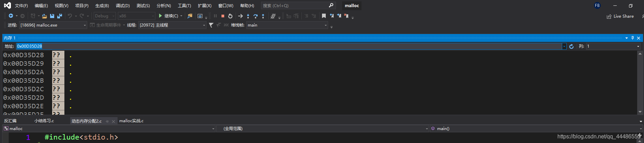
Task: Open the address history dropdown arrow
Action: click(564, 46)
